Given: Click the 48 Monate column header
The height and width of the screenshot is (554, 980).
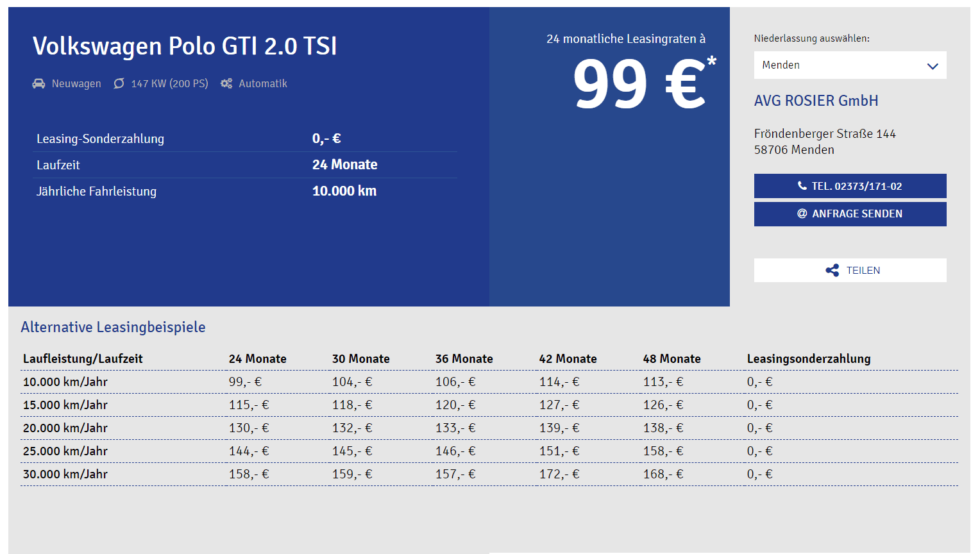Looking at the screenshot, I should tap(672, 359).
